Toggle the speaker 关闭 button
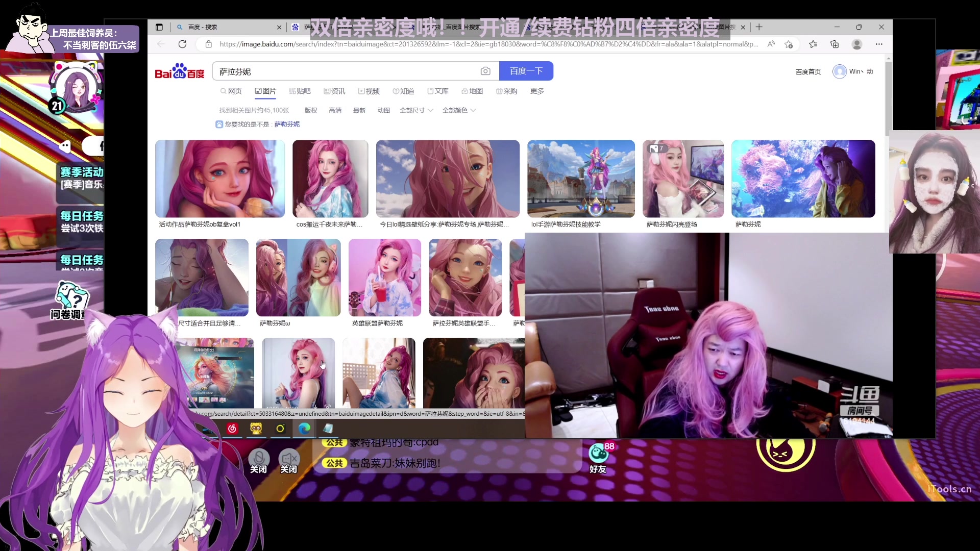Screen dimensions: 980x551 click(289, 461)
